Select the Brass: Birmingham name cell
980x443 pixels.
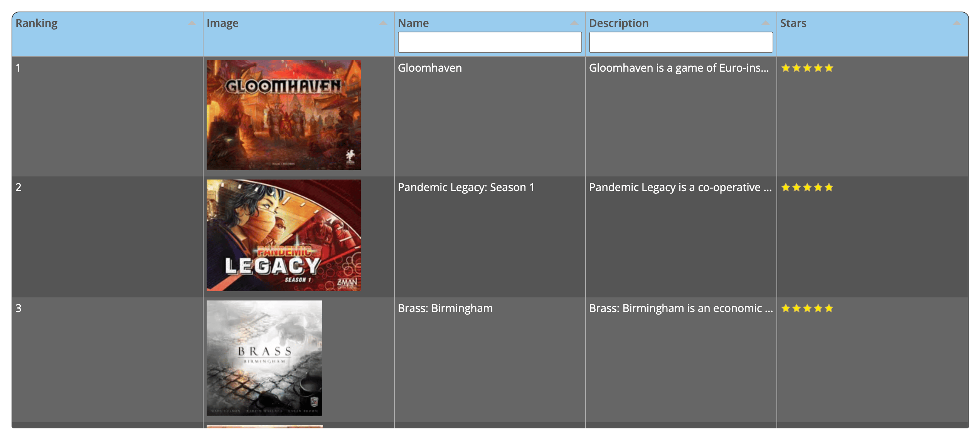[x=490, y=360]
